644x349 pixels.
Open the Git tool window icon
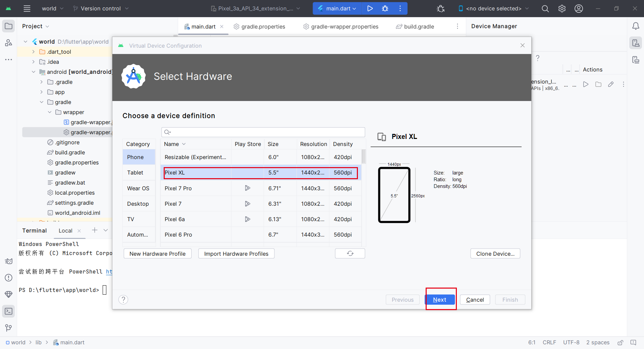coord(9,328)
